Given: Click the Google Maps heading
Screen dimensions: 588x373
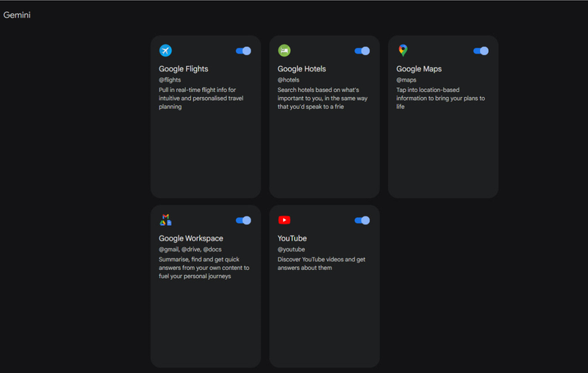Looking at the screenshot, I should (419, 69).
